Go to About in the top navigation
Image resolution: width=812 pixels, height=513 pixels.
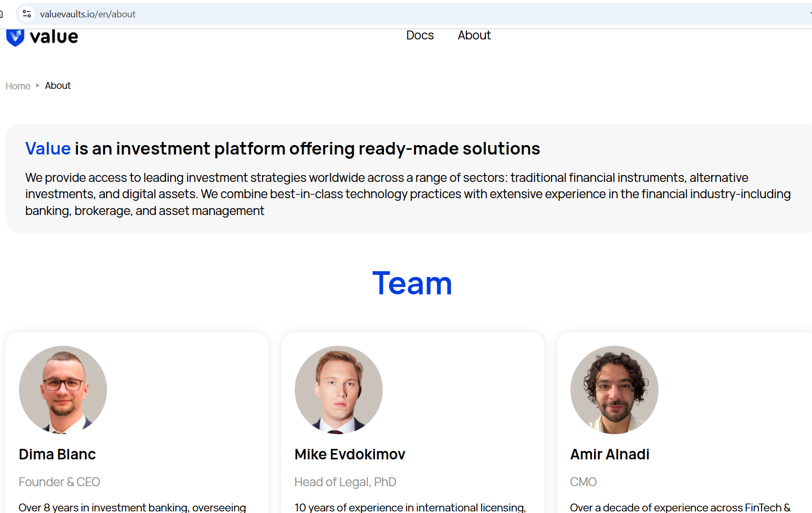pos(474,35)
